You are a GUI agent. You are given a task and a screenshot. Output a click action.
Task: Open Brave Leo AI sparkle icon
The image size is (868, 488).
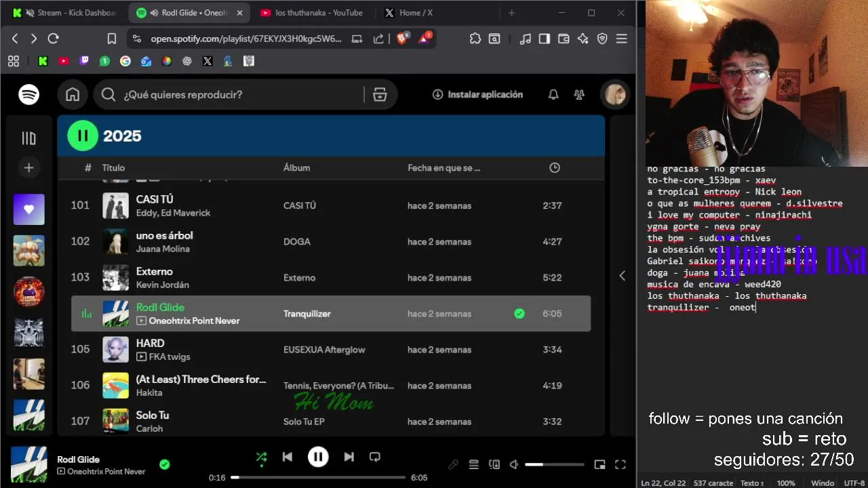pos(583,39)
